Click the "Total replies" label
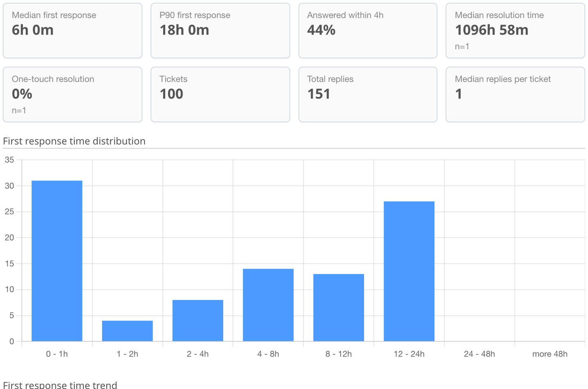Image resolution: width=588 pixels, height=389 pixels. [330, 79]
